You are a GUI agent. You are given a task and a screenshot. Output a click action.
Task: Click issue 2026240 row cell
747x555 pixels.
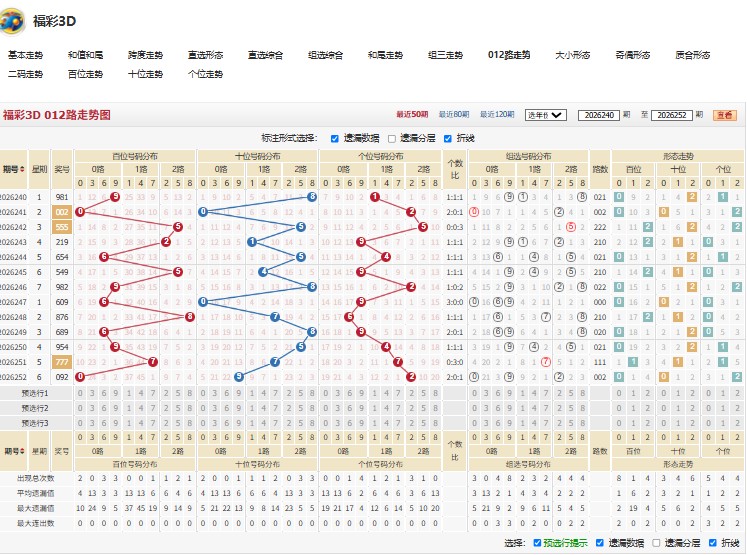pyautogui.click(x=13, y=197)
